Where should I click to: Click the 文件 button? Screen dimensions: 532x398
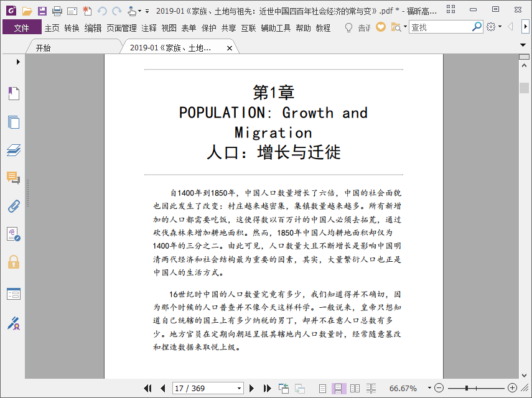[x=22, y=28]
